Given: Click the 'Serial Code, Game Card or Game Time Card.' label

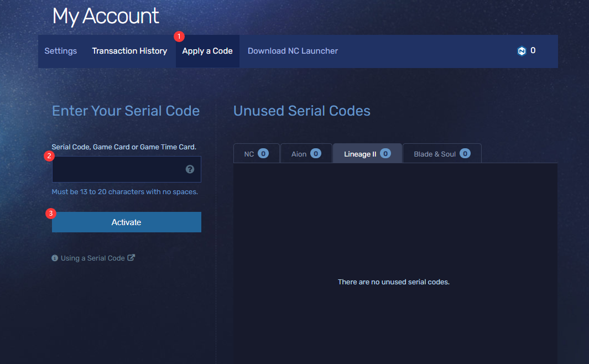Looking at the screenshot, I should pos(124,147).
